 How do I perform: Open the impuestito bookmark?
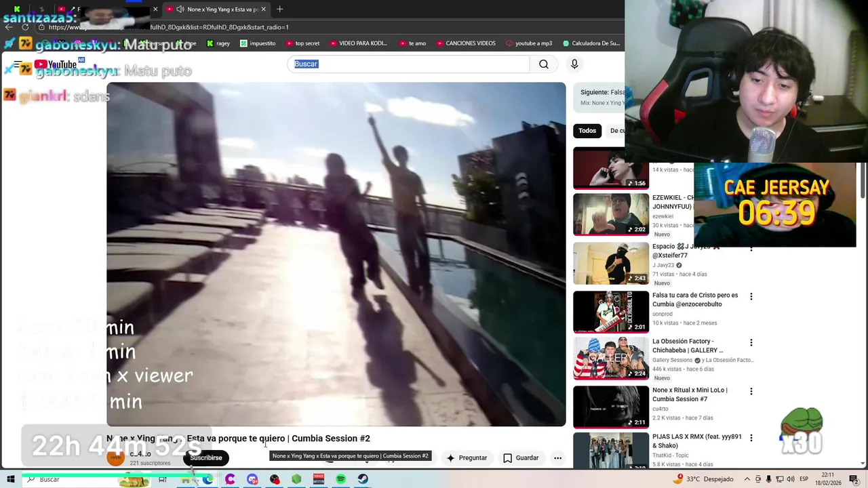pyautogui.click(x=258, y=43)
